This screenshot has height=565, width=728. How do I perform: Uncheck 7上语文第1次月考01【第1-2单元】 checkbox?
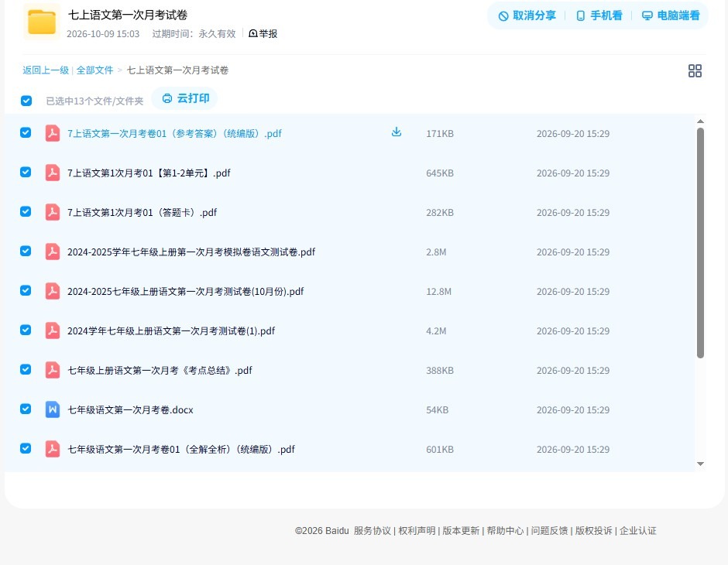[x=26, y=172]
